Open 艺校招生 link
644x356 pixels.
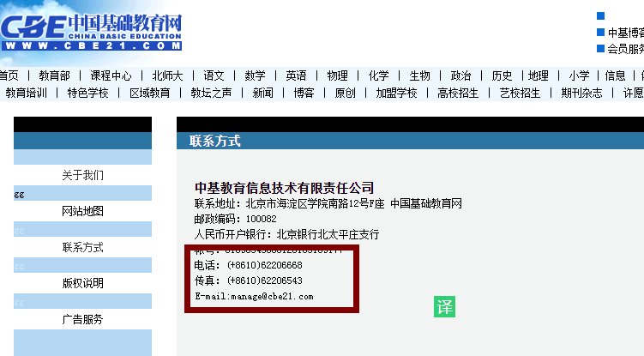[520, 93]
